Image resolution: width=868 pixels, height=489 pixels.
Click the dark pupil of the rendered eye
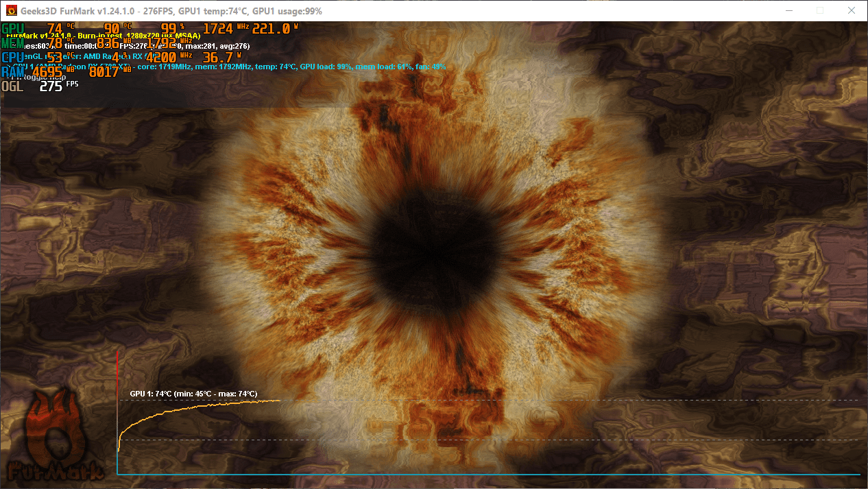tap(435, 254)
